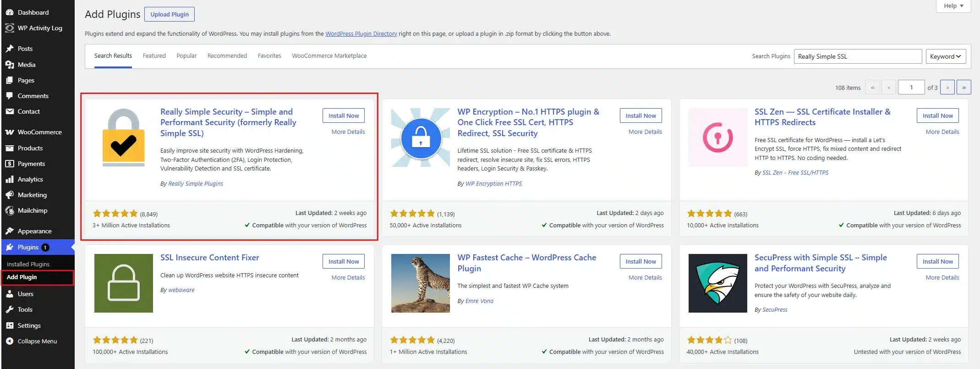980x369 pixels.
Task: Click the current page number field
Action: [911, 87]
